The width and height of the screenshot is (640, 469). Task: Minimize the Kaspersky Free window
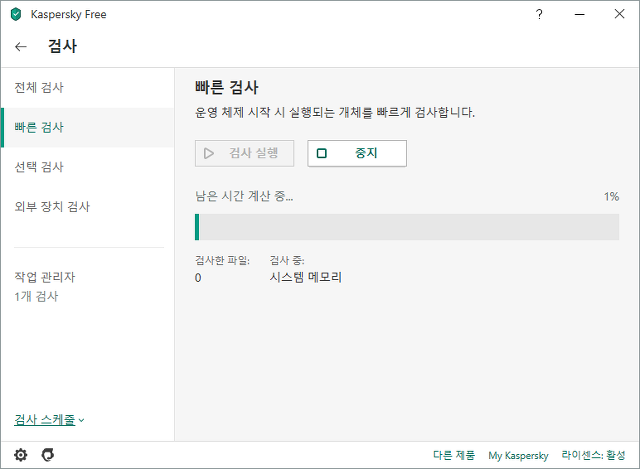(x=580, y=14)
